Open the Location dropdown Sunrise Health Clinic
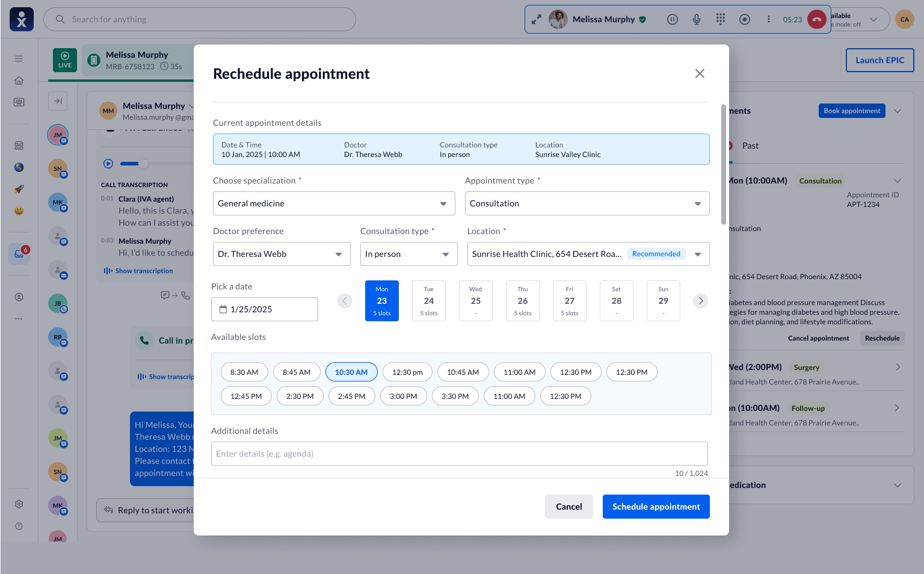 [588, 254]
